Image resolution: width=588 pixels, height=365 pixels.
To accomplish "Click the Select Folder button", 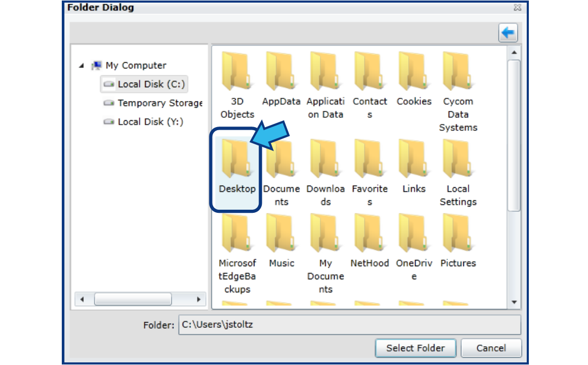I will 415,348.
